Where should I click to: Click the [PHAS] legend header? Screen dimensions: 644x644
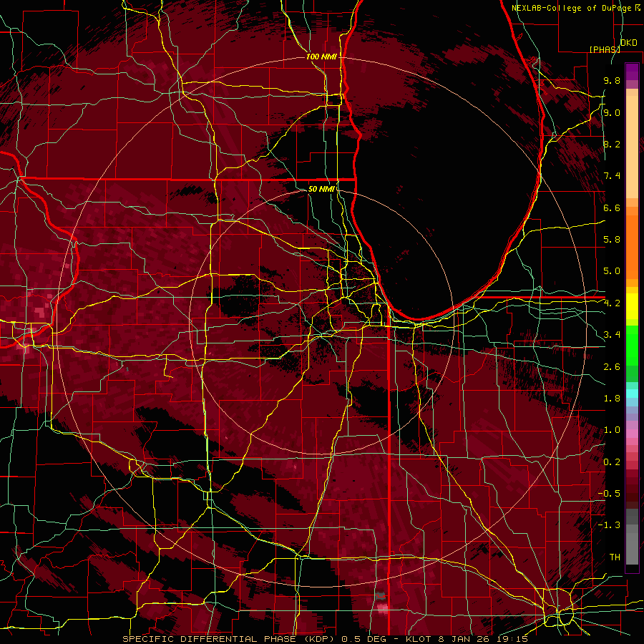coord(605,49)
